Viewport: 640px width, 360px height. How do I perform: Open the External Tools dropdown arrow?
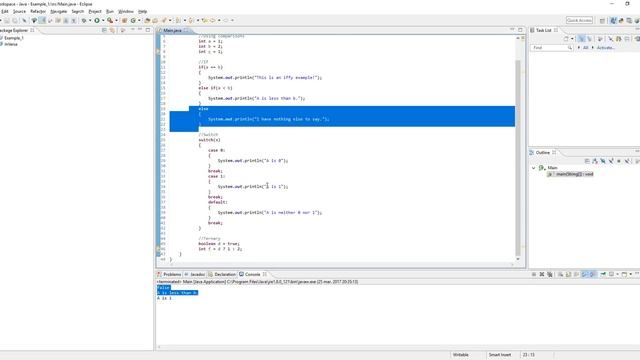coord(116,20)
